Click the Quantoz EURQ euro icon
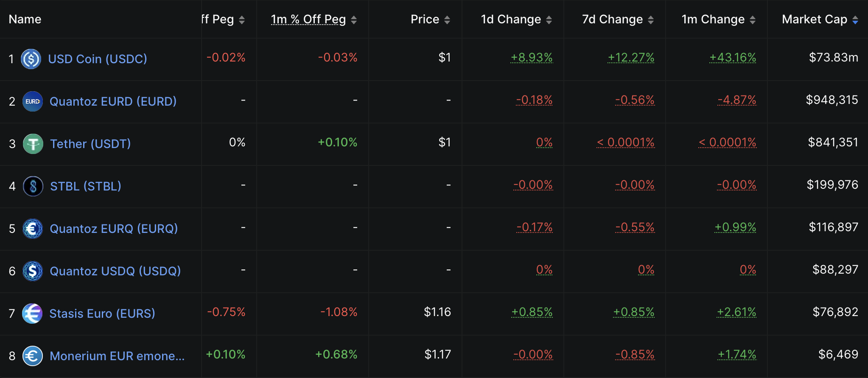Screen dimensions: 868x378 (32, 229)
